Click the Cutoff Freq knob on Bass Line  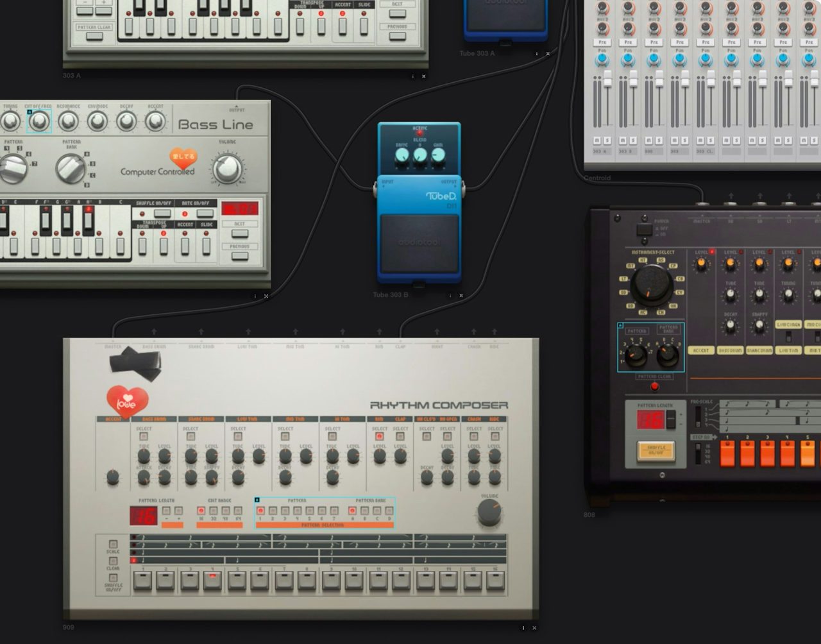point(39,121)
